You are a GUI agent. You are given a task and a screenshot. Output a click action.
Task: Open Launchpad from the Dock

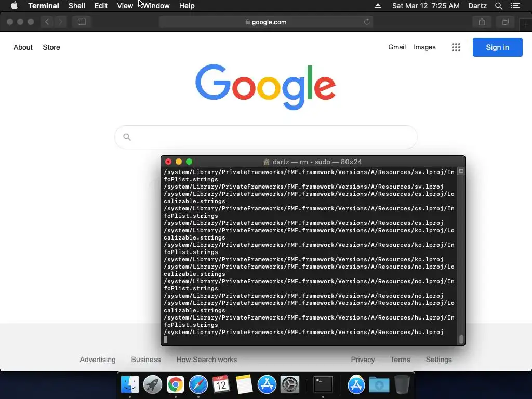153,384
